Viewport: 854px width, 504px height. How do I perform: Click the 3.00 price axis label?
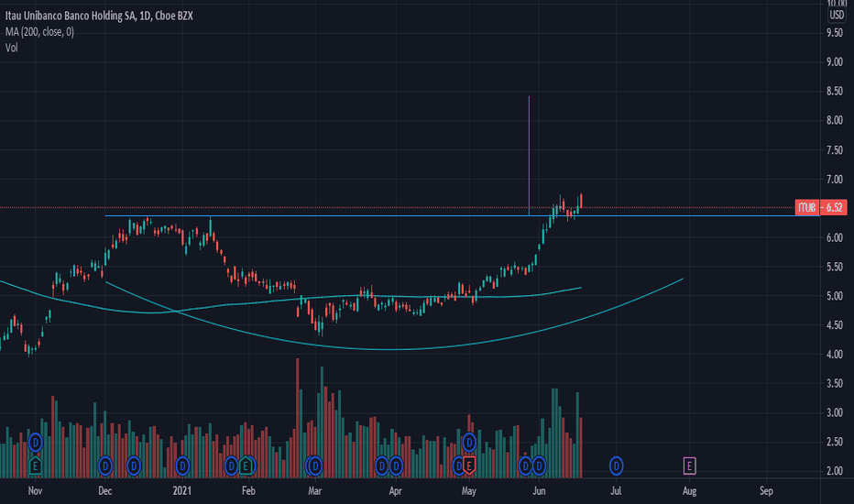pos(835,413)
